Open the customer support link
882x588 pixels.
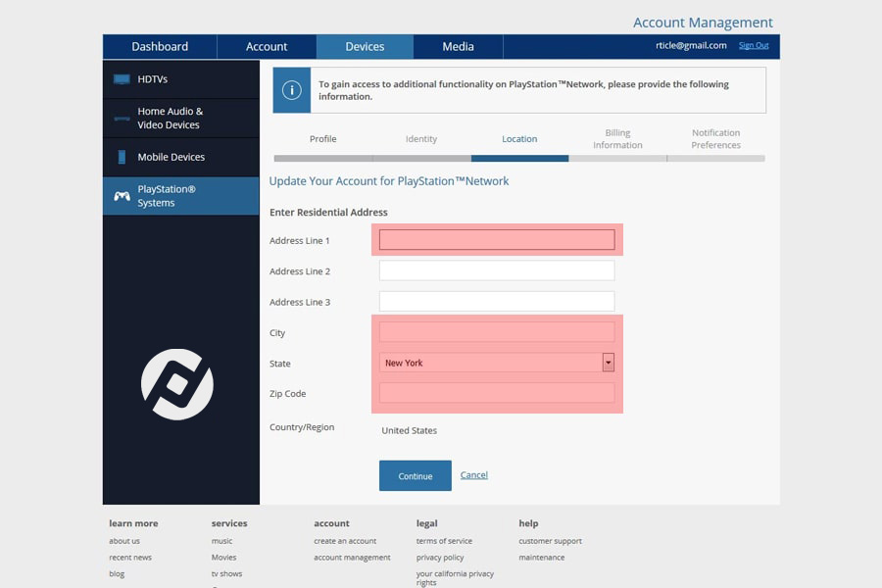pyautogui.click(x=550, y=541)
